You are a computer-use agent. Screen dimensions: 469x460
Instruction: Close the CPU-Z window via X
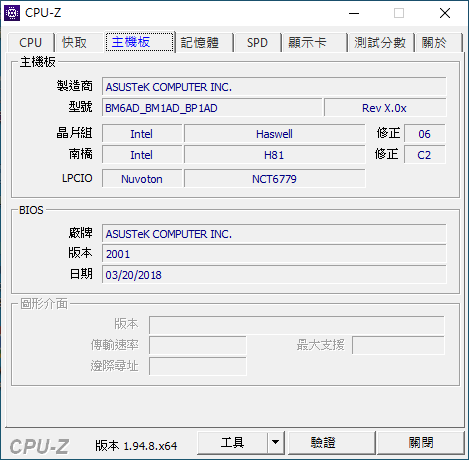pyautogui.click(x=445, y=13)
